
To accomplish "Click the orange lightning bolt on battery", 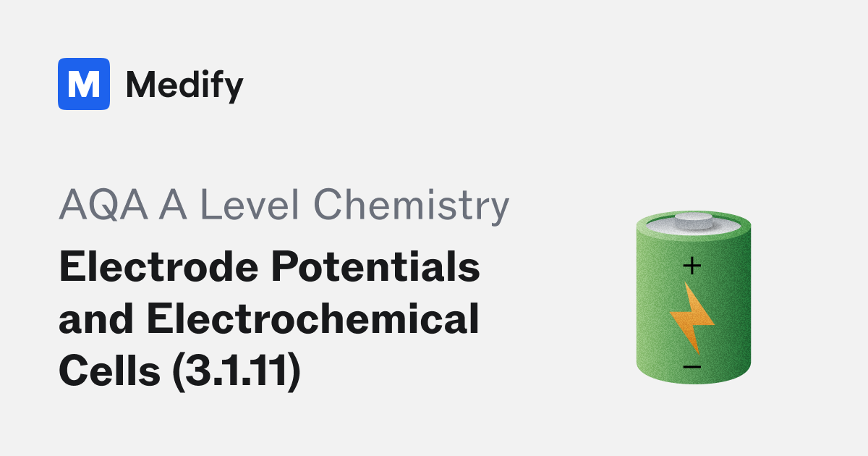I will click(692, 317).
